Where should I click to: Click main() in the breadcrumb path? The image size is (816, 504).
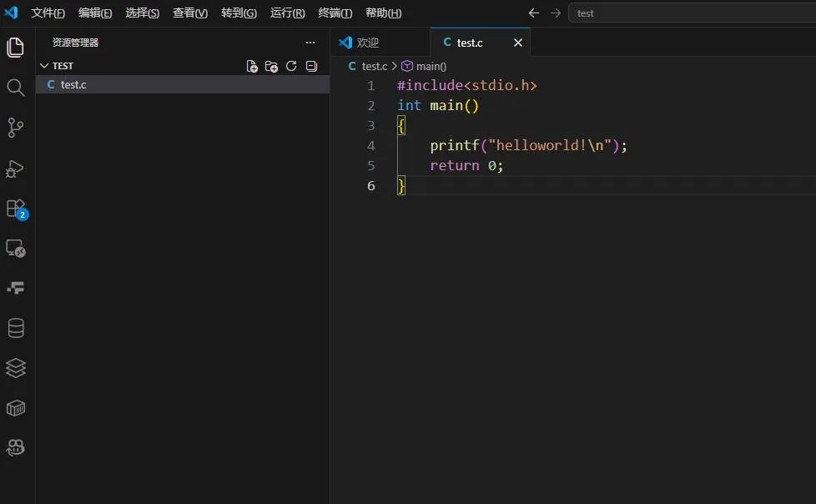(431, 66)
